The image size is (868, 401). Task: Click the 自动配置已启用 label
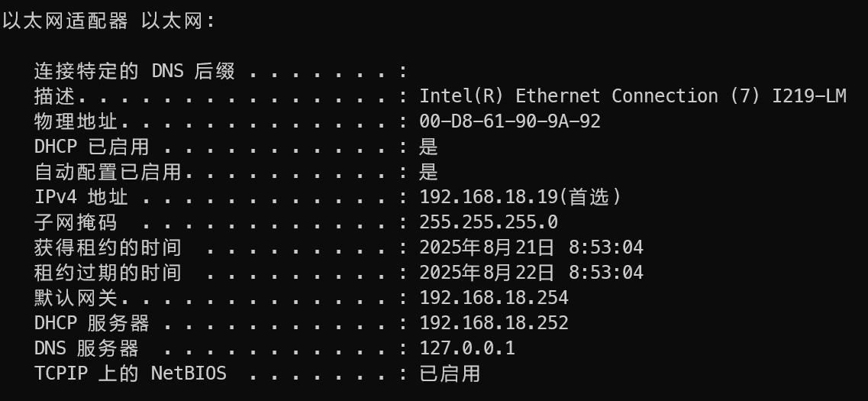tap(108, 172)
